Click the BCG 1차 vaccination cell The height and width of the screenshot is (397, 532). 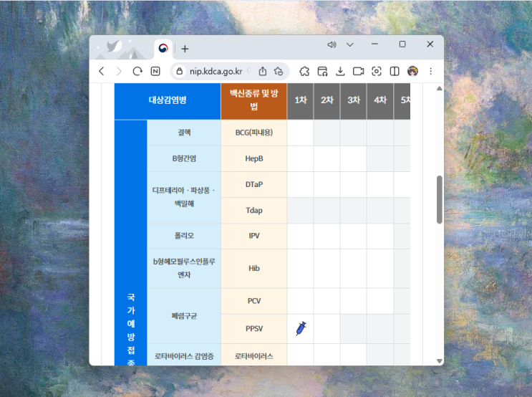tap(301, 133)
